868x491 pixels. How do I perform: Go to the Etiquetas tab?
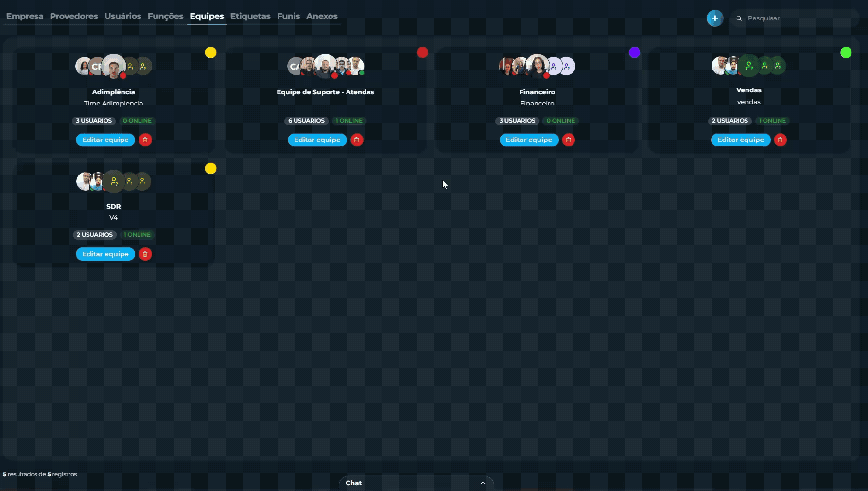coord(250,16)
